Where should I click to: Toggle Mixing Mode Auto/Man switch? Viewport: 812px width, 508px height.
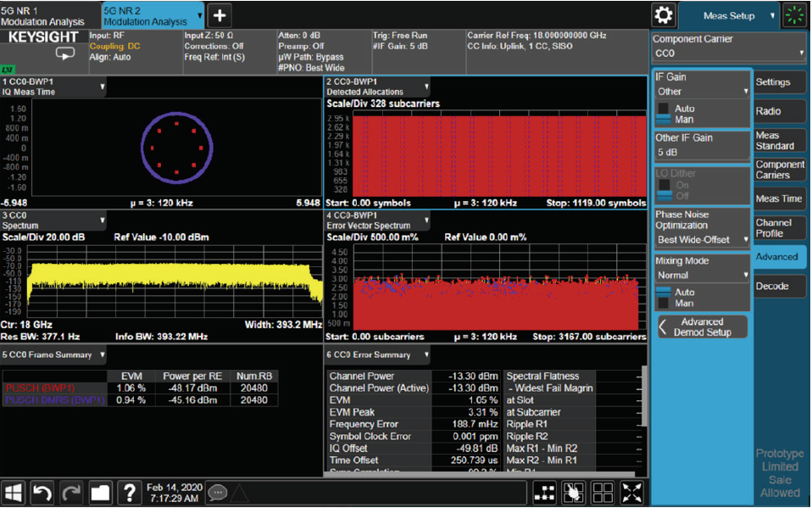(664, 297)
